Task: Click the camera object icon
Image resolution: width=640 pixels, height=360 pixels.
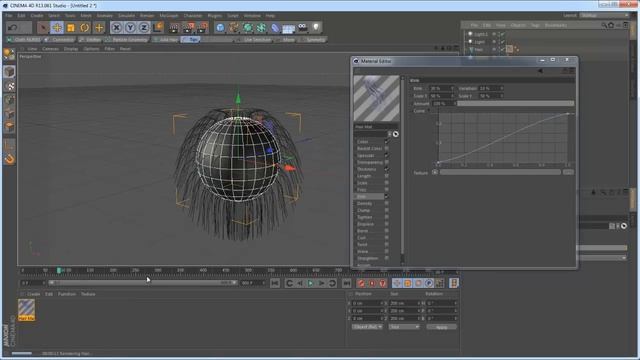Action: 302,28
